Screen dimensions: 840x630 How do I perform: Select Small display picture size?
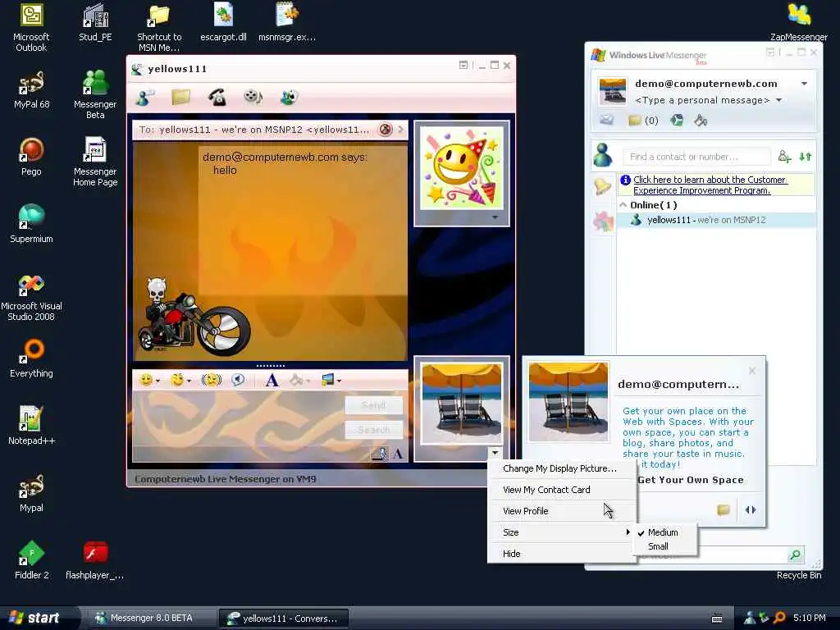coord(659,546)
